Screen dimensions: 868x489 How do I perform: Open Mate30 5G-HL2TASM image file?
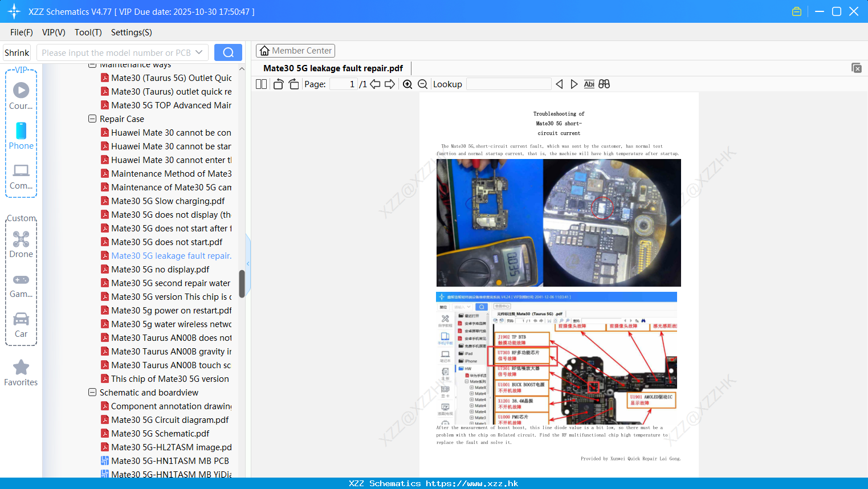click(x=166, y=447)
